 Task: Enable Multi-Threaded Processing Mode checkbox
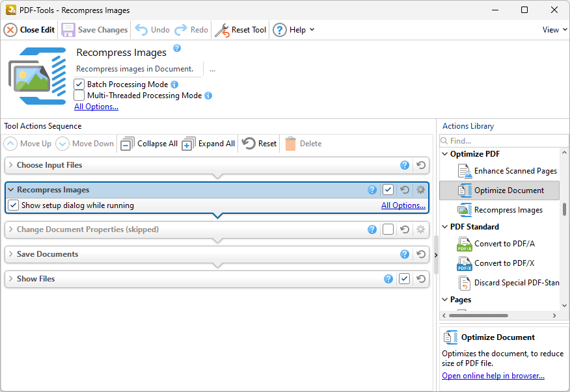point(79,96)
